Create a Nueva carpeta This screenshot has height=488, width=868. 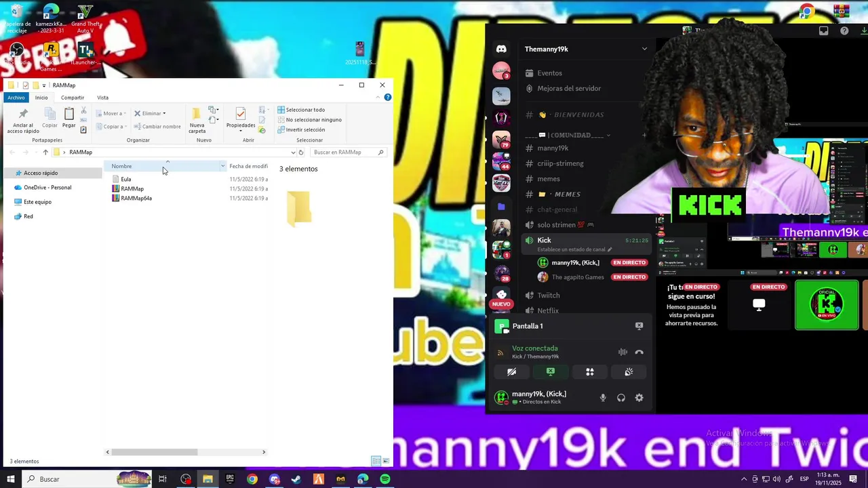pos(197,121)
